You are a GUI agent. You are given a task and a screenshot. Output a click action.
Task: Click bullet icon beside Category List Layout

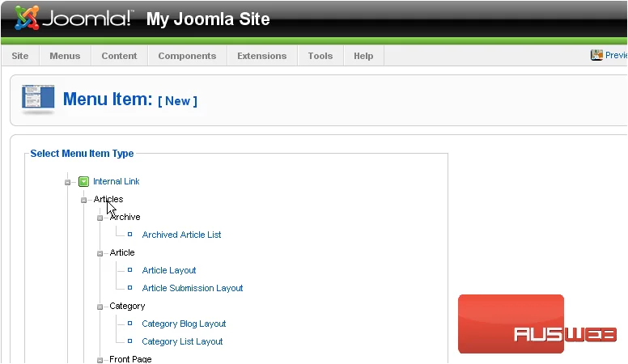[129, 341]
